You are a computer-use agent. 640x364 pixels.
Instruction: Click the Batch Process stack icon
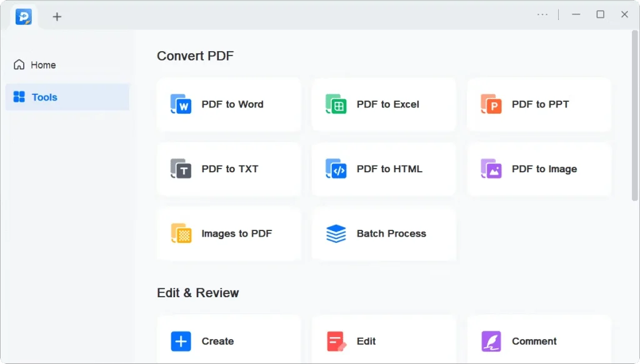pos(336,234)
